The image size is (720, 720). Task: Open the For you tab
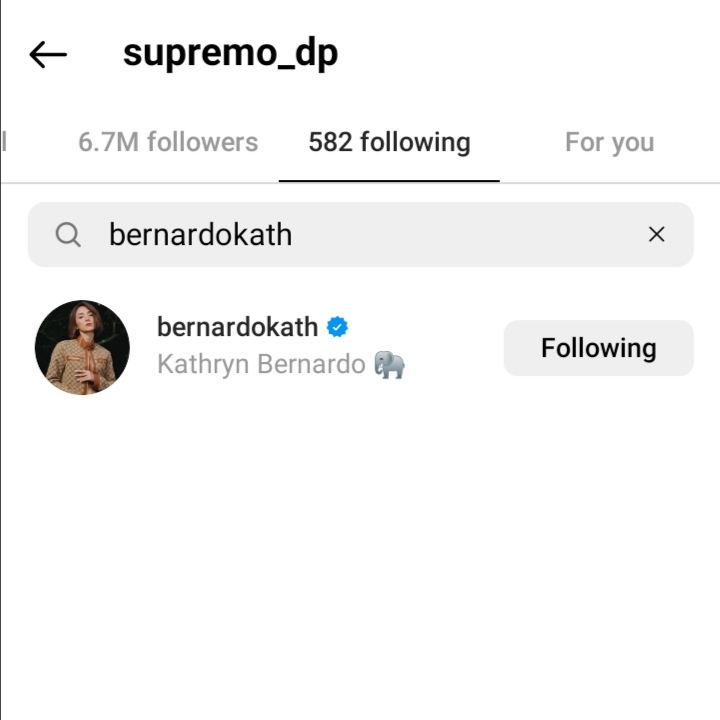tap(609, 142)
